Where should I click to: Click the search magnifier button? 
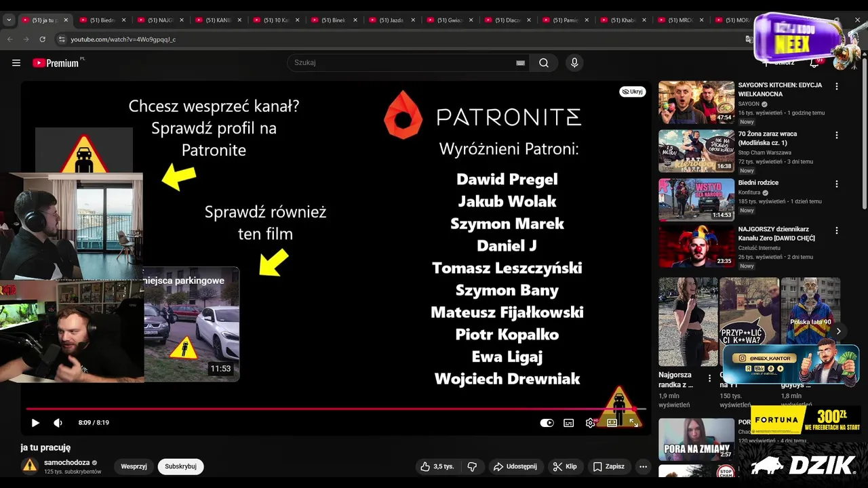coord(544,63)
